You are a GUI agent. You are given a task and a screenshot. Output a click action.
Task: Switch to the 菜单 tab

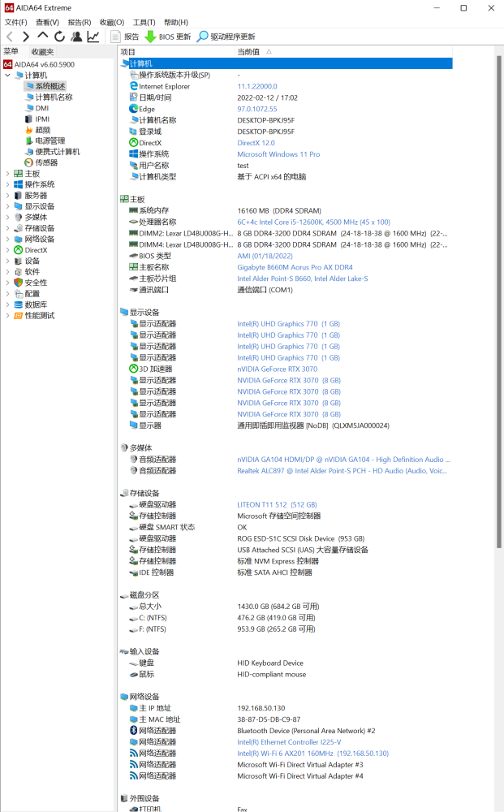click(x=11, y=51)
